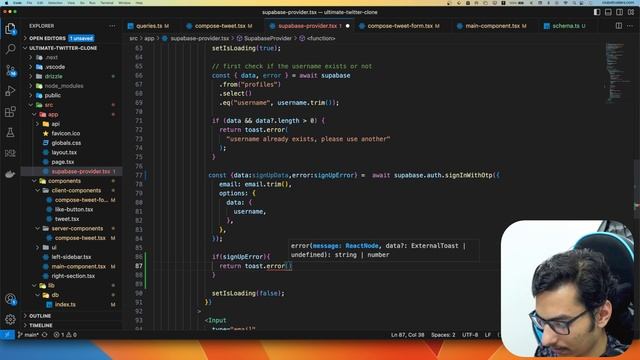Open right-section.tsx in the file tree

coord(73,276)
